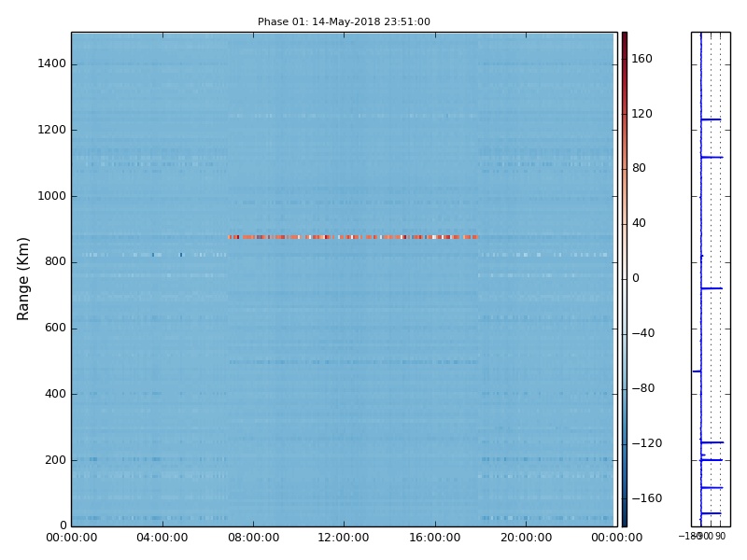Click the colorbar label 120

pos(641,114)
